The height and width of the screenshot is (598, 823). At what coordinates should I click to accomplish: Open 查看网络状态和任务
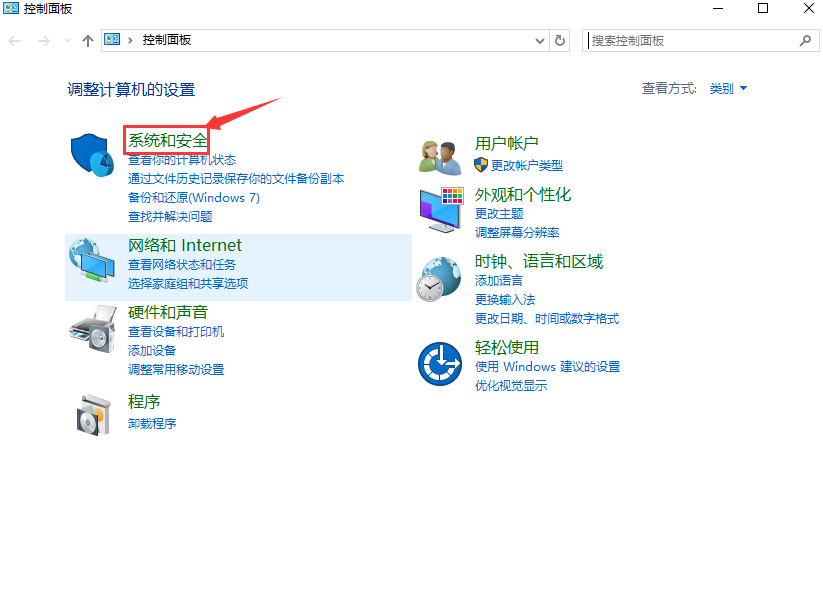(x=182, y=265)
